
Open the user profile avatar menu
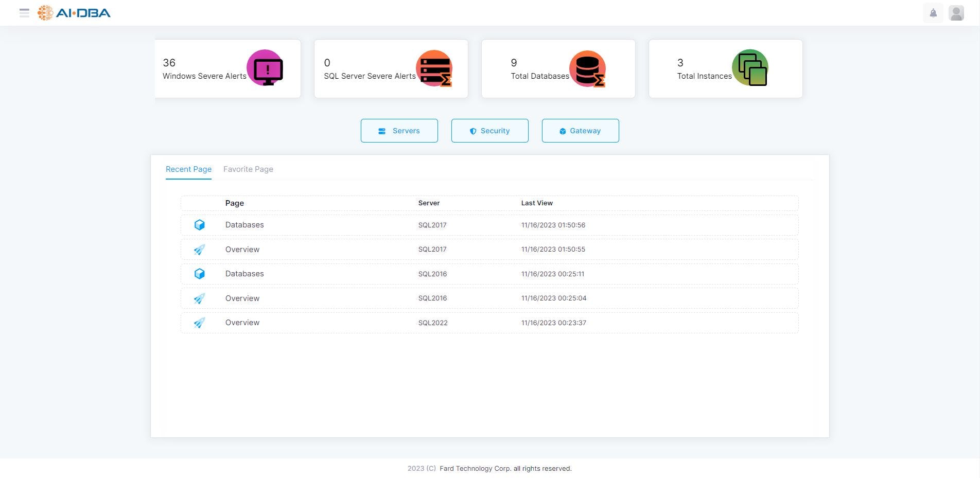(956, 13)
